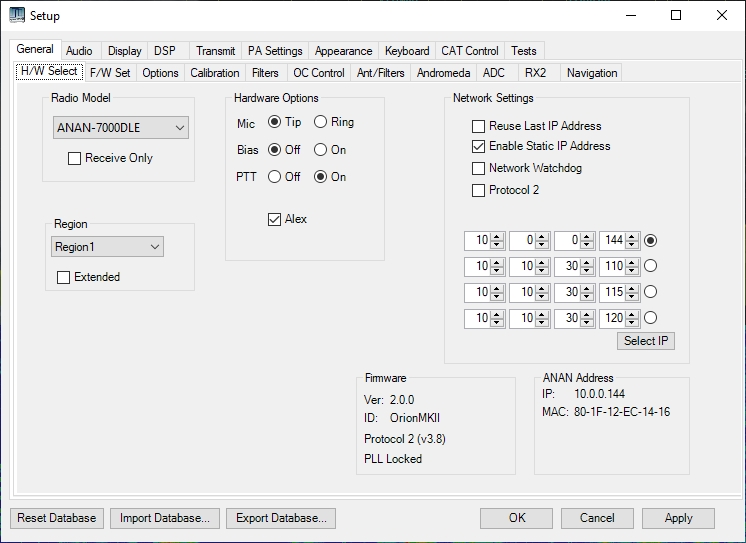Select the 10.10.30.110 IP address radio button
This screenshot has height=543, width=746.
650,266
